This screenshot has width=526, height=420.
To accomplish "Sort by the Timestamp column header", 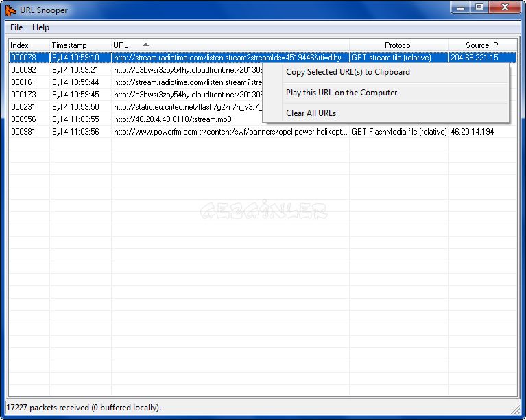I will [80, 45].
